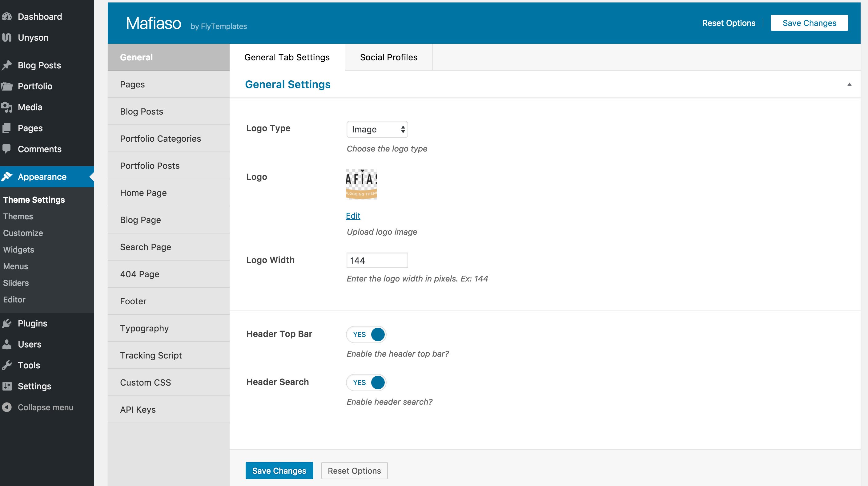Screen dimensions: 868x486
Task: Toggle the Header Top Bar switch
Action: [x=366, y=334]
